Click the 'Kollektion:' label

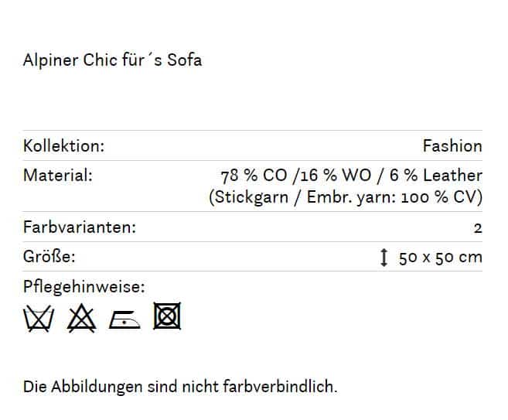(64, 146)
